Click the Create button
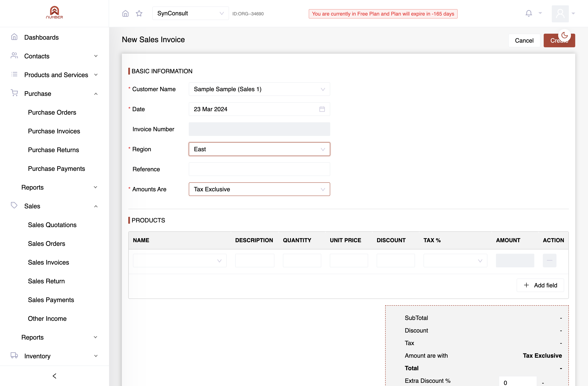Screen dimensions: 588x386 click(559, 40)
